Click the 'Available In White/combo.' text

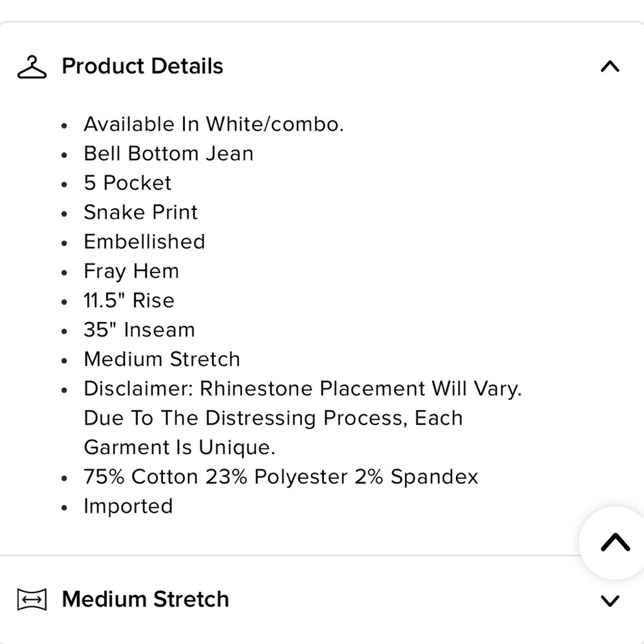point(214,124)
